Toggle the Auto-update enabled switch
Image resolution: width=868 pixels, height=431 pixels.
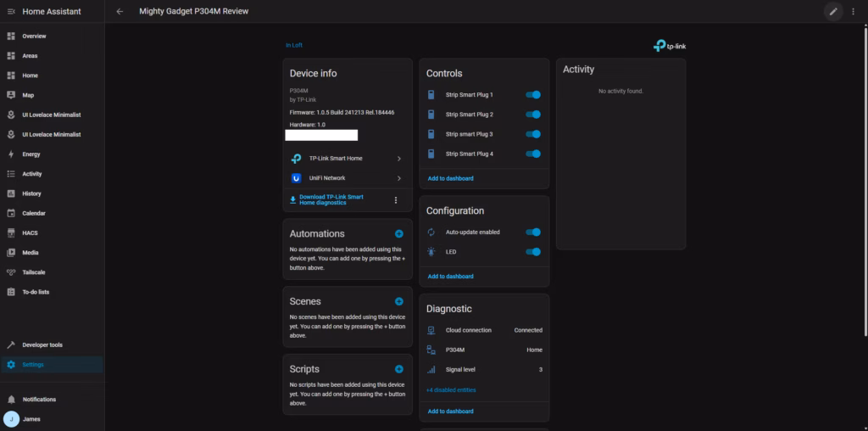pyautogui.click(x=533, y=232)
